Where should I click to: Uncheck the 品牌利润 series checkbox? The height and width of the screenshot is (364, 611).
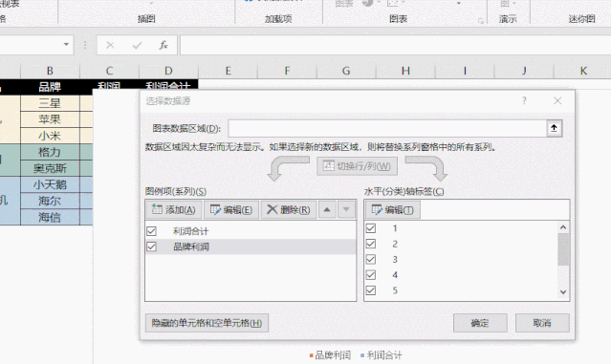(152, 246)
